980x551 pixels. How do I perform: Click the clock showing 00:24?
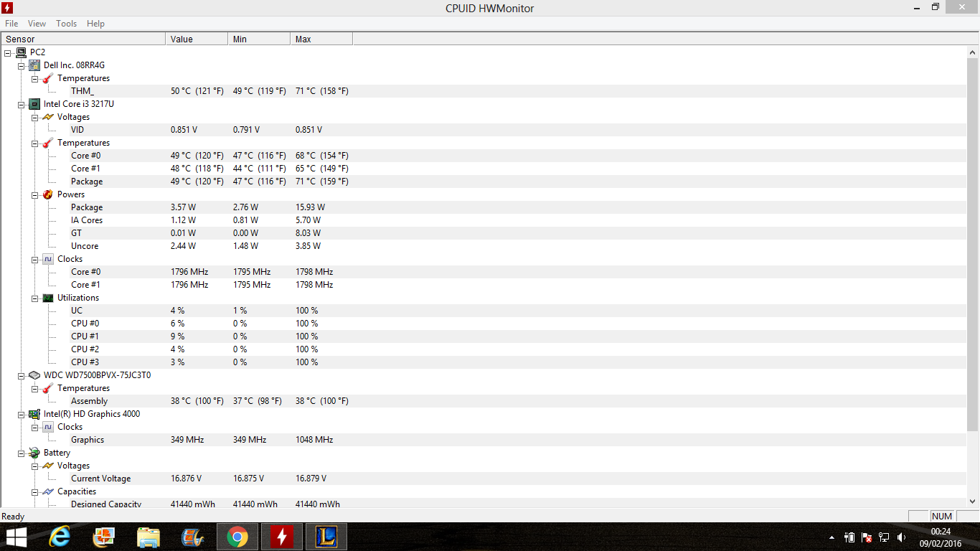pyautogui.click(x=940, y=532)
